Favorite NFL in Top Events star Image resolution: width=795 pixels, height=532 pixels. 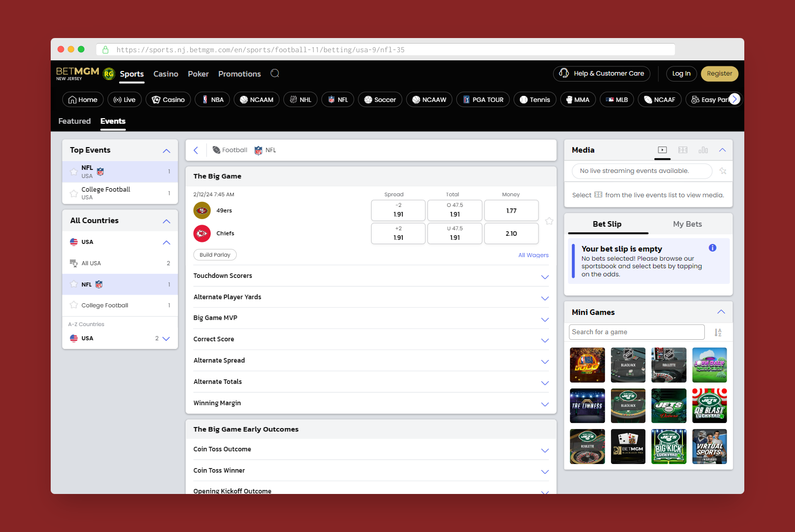pos(74,171)
